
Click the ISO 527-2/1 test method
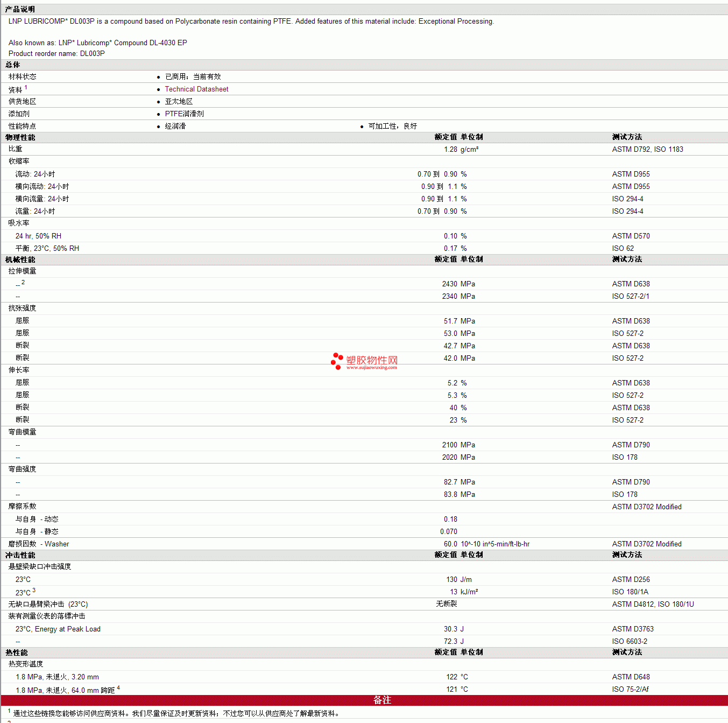coord(630,297)
